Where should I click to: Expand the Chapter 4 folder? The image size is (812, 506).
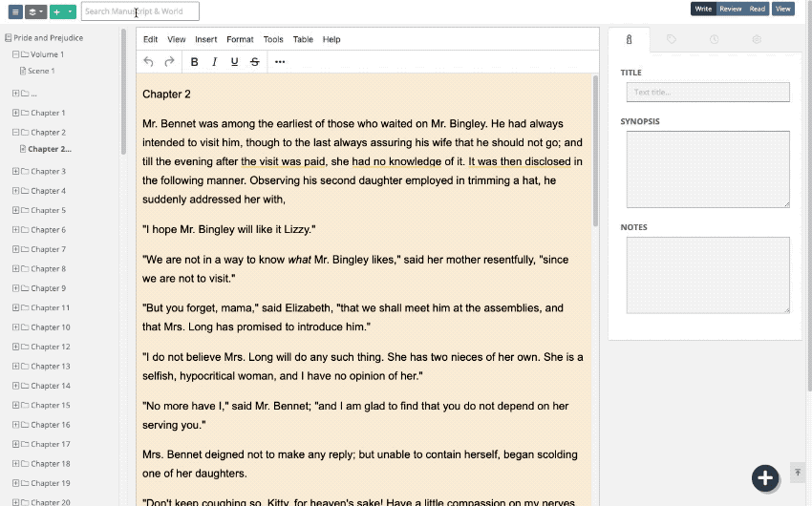(15, 191)
